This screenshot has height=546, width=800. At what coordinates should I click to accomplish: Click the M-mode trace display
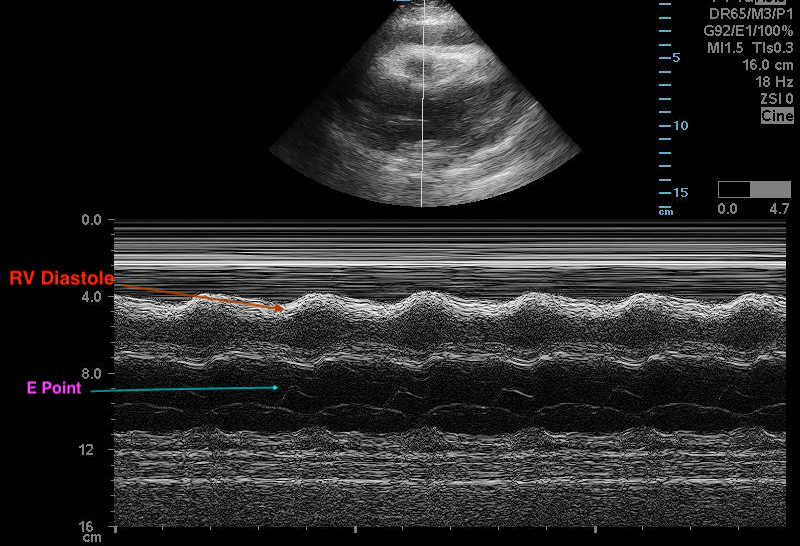pyautogui.click(x=449, y=373)
